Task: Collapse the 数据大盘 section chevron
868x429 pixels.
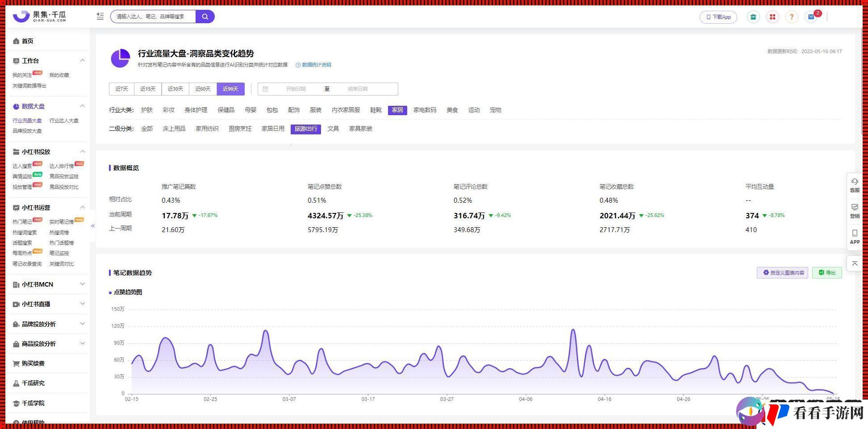Action: tap(82, 106)
